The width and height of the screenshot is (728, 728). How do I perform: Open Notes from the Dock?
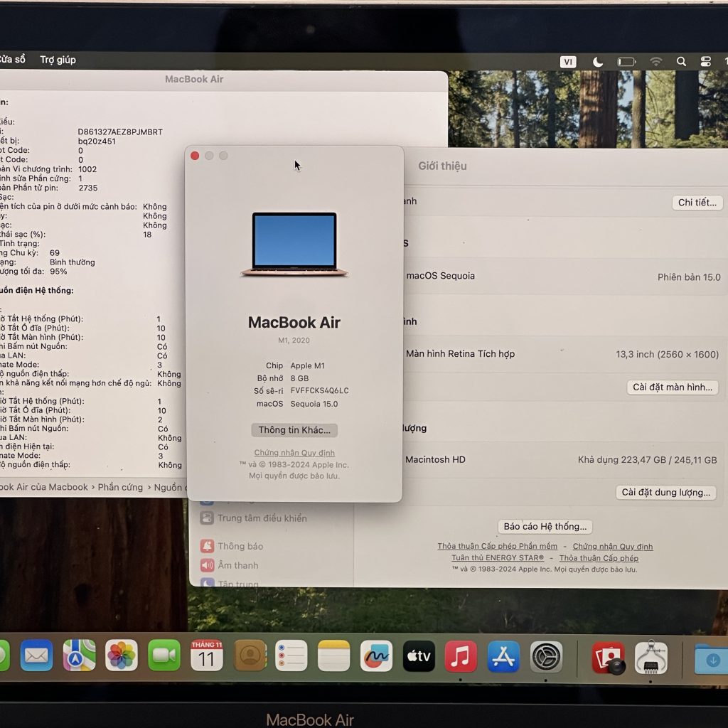333,656
